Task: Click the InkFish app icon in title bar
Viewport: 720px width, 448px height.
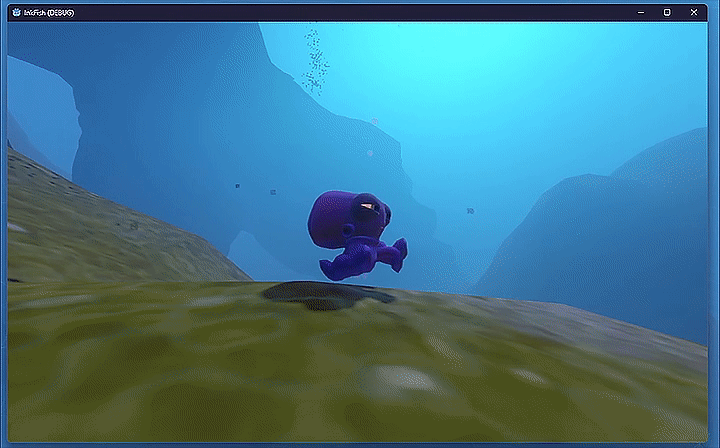Action: pos(13,11)
